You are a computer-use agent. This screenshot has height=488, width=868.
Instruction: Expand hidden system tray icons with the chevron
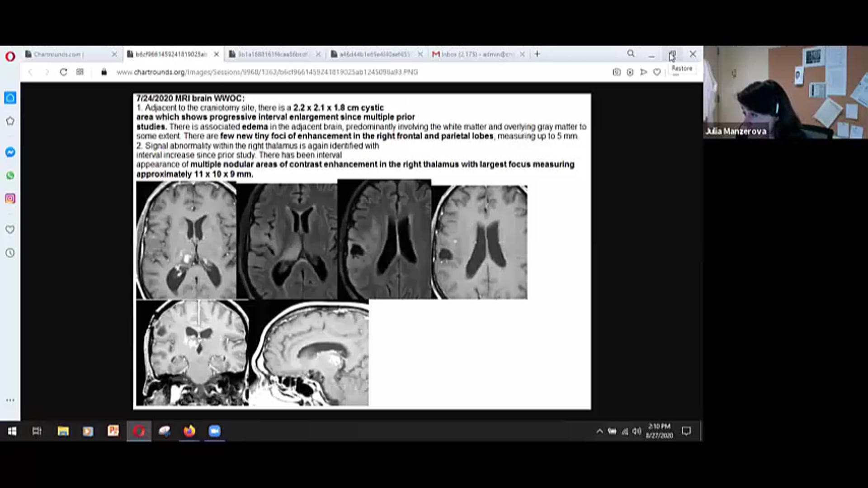tap(599, 431)
